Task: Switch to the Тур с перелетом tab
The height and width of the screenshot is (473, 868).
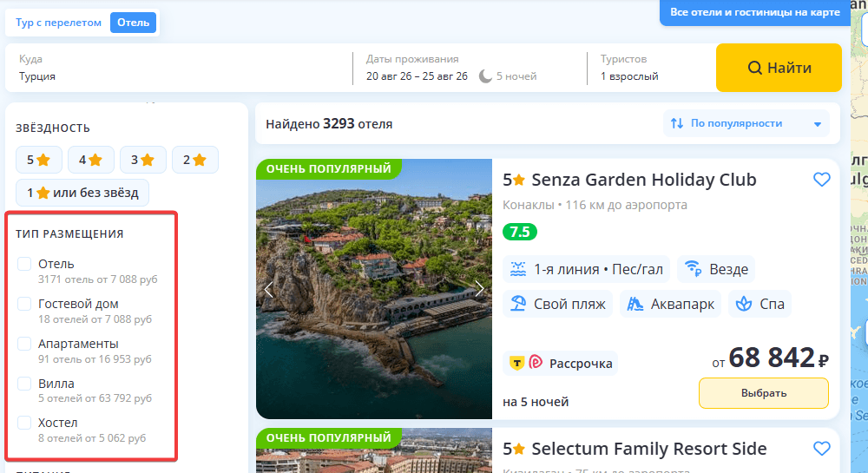Action: point(58,23)
